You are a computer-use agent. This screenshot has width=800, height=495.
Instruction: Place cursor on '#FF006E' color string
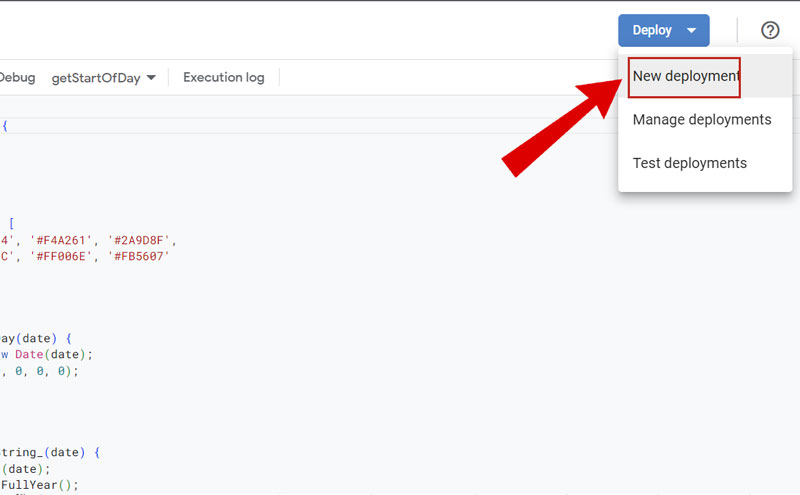point(67,256)
